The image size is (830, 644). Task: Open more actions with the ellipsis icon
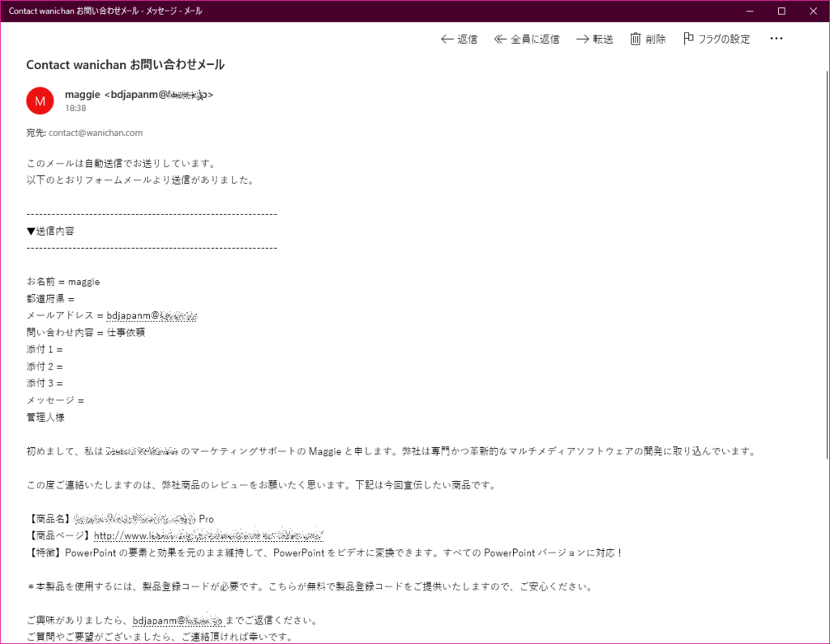pyautogui.click(x=776, y=38)
